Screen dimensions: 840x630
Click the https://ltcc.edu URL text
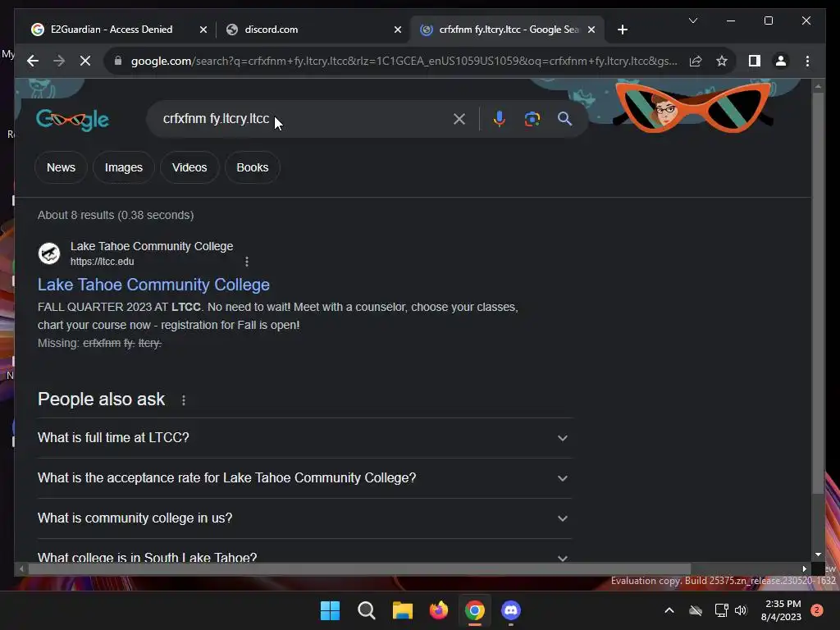coord(103,262)
